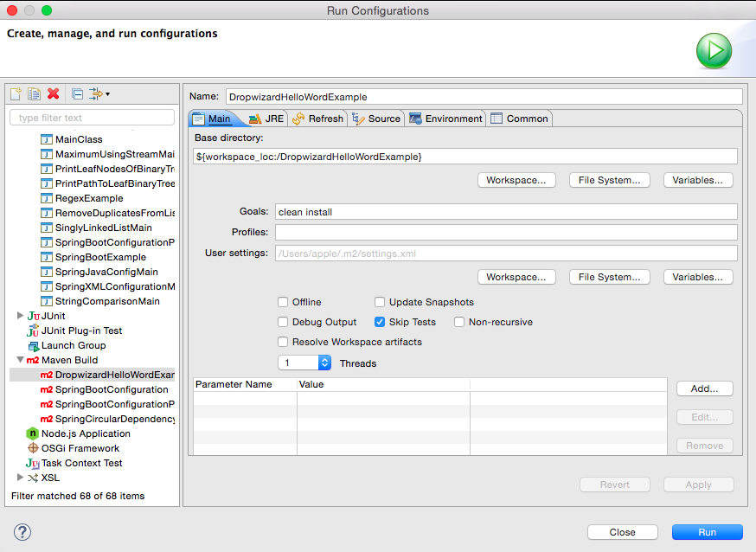Collapse the Maven Build tree node
The image size is (756, 552).
(x=20, y=360)
